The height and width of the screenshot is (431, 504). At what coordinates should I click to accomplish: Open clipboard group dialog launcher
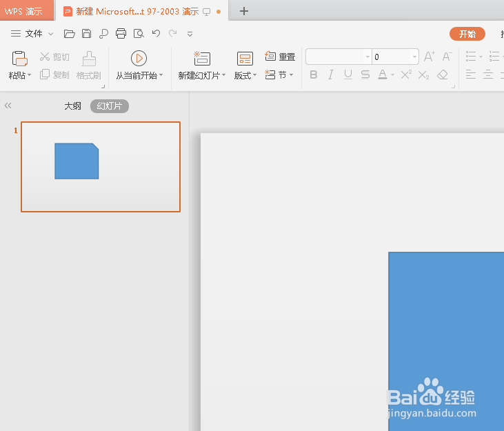click(x=103, y=86)
